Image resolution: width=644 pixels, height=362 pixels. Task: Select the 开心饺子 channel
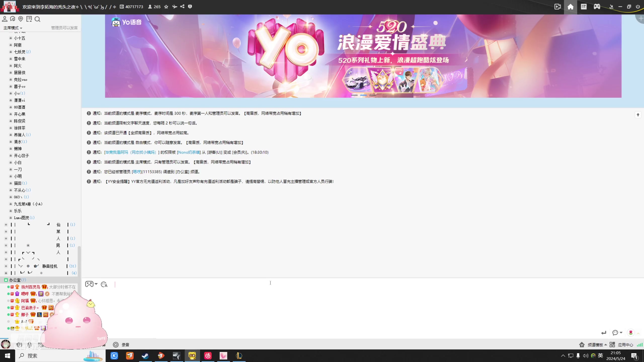point(21,156)
